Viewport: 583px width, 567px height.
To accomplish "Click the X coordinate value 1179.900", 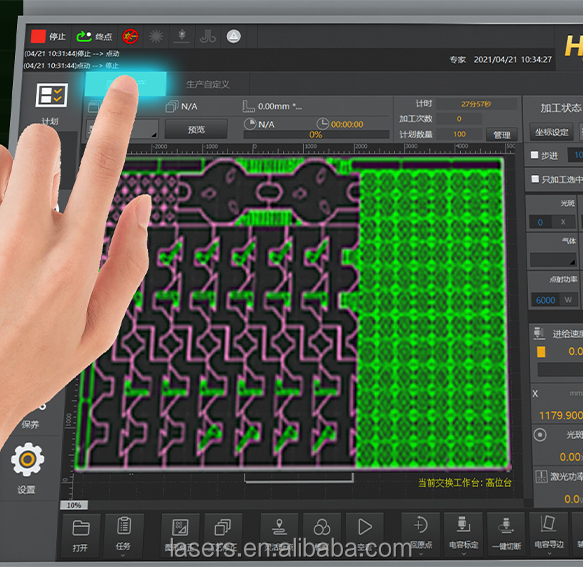I will 561,415.
